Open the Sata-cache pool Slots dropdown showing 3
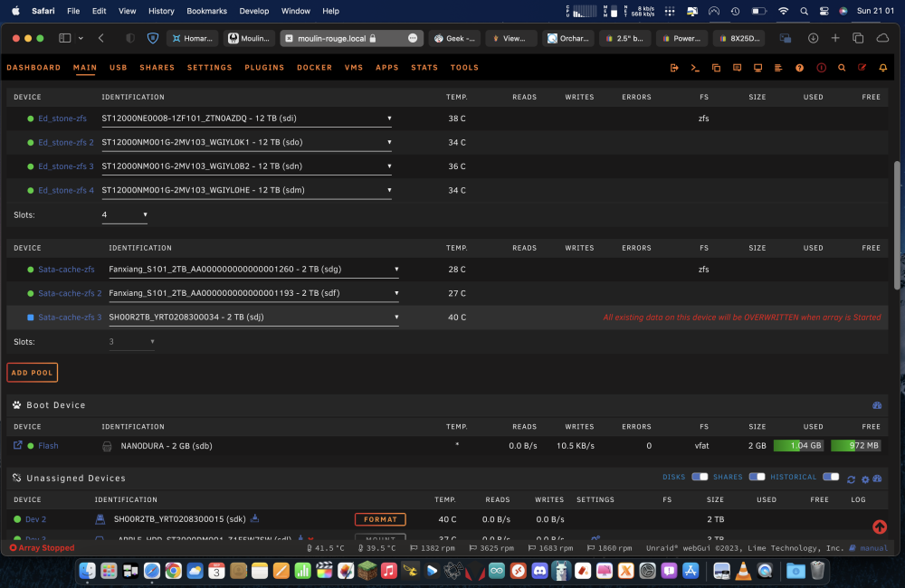905x588 pixels. click(131, 342)
